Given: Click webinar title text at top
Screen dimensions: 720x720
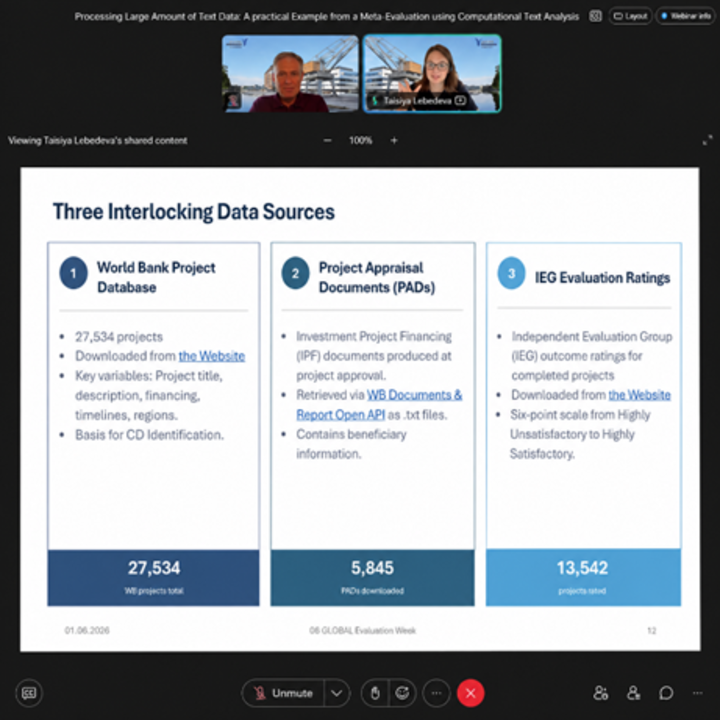Looking at the screenshot, I should (x=326, y=17).
